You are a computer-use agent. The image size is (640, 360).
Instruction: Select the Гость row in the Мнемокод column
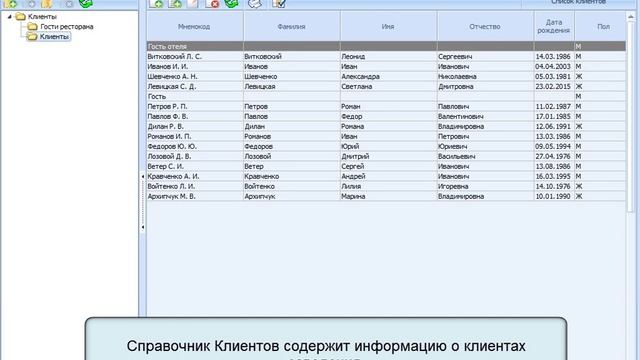click(195, 96)
